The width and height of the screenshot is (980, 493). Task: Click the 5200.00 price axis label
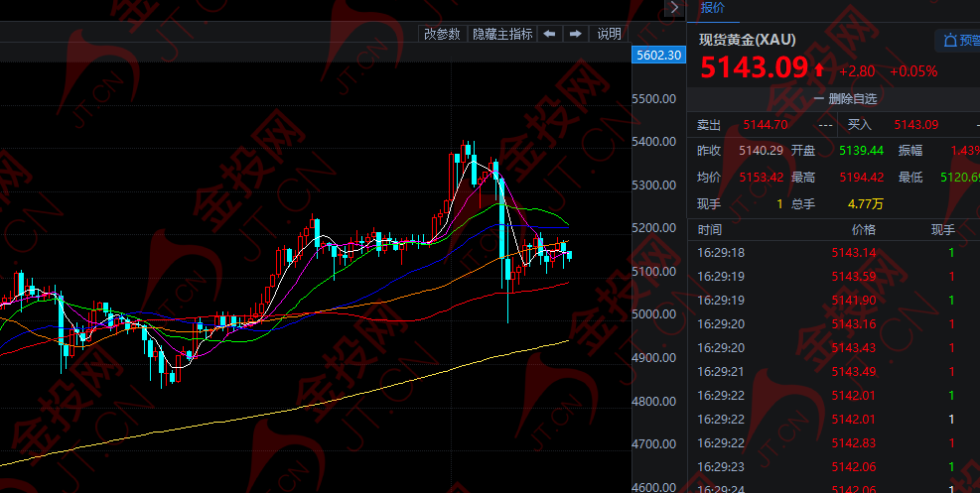click(x=654, y=228)
